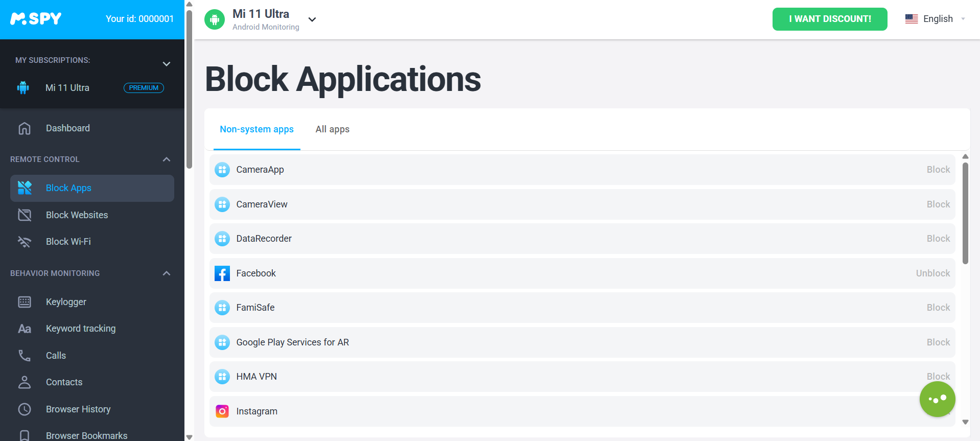This screenshot has height=441, width=980.
Task: Click the Dashboard home icon
Action: [25, 128]
